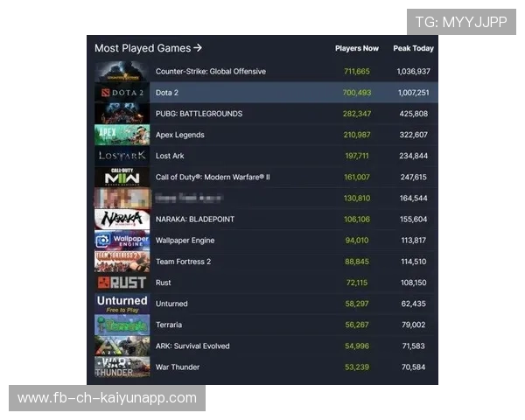Open the NARAKA logo thumbnail
Viewport: 525px width, 420px height.
click(x=122, y=219)
